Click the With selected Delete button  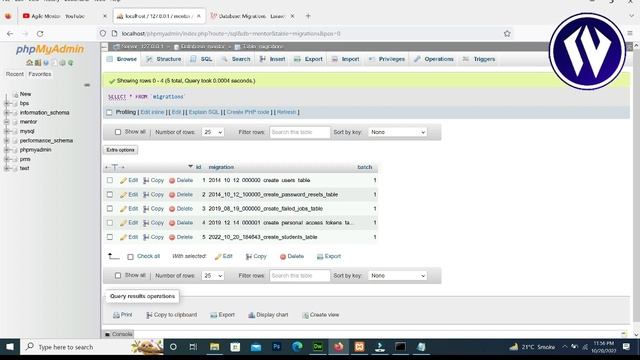(292, 256)
